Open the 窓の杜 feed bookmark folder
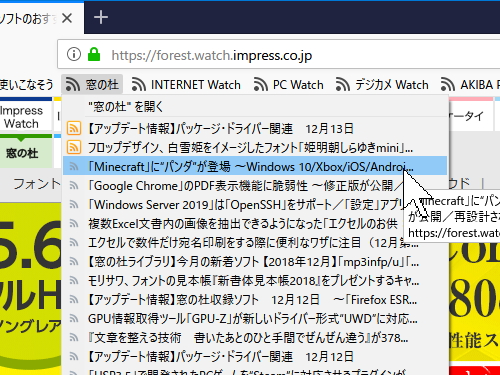Screen dimensions: 500x375 92,85
